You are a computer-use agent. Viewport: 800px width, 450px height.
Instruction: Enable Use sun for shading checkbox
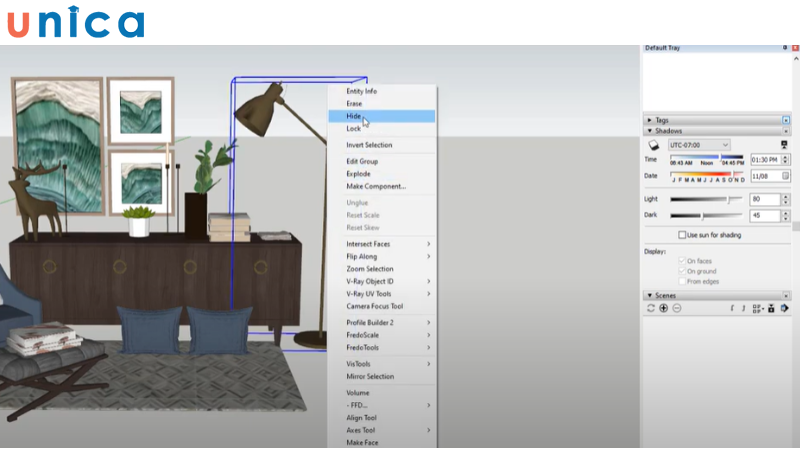point(682,235)
